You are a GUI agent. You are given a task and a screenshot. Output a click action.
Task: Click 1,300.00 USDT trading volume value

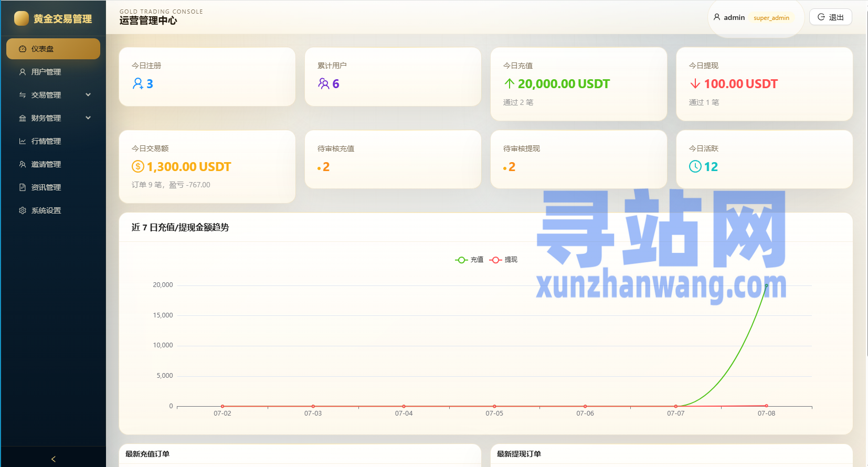click(189, 167)
